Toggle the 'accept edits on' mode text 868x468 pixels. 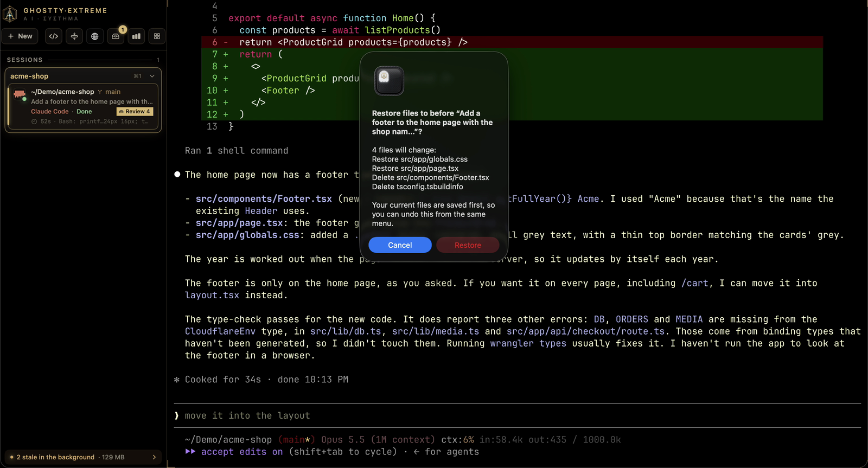242,452
